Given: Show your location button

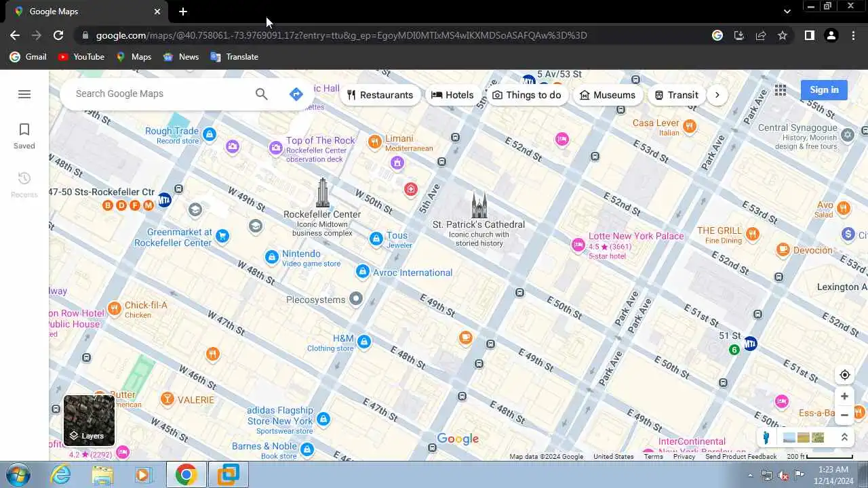Looking at the screenshot, I should click(x=844, y=375).
